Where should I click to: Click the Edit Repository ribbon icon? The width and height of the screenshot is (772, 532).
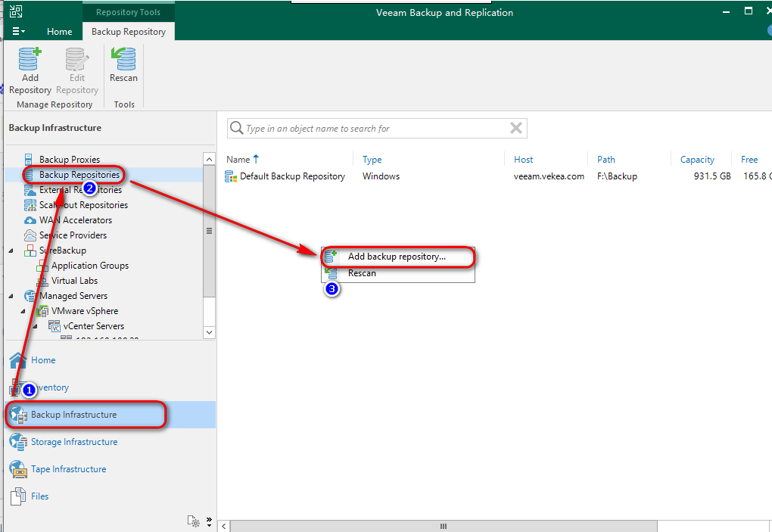point(77,59)
